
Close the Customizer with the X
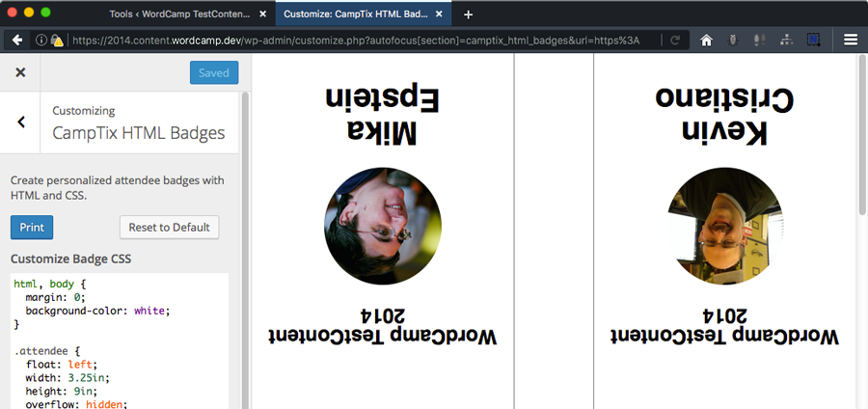tap(20, 72)
